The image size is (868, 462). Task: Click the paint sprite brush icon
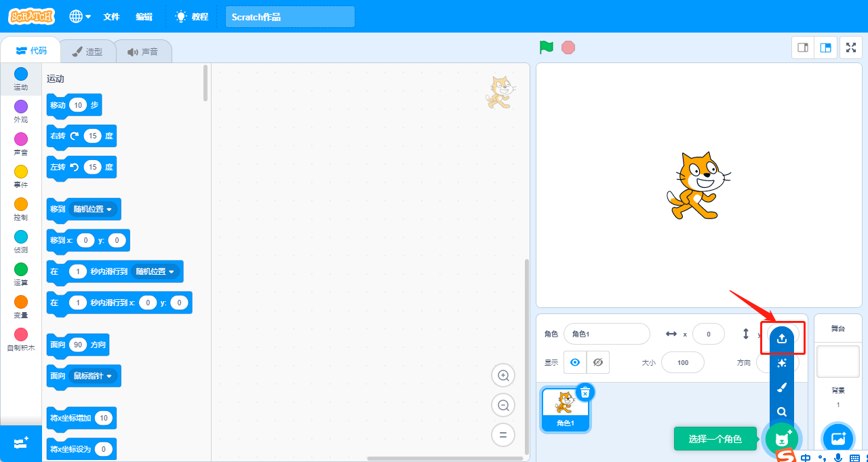click(x=782, y=387)
